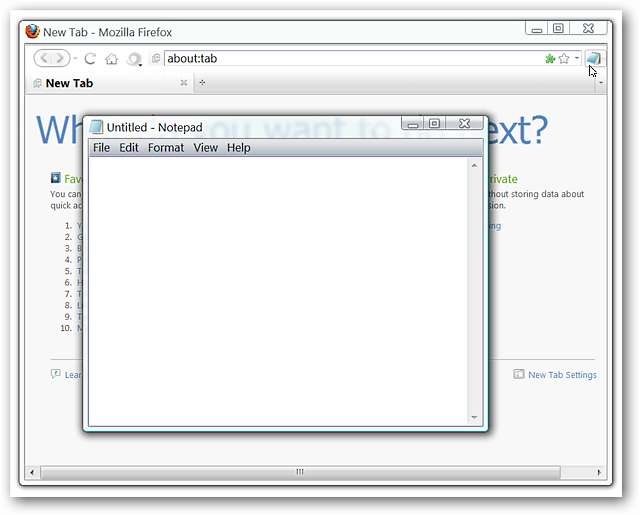Click the green puzzle-piece icon in address bar
Screen dimensions: 640x515
coord(550,59)
